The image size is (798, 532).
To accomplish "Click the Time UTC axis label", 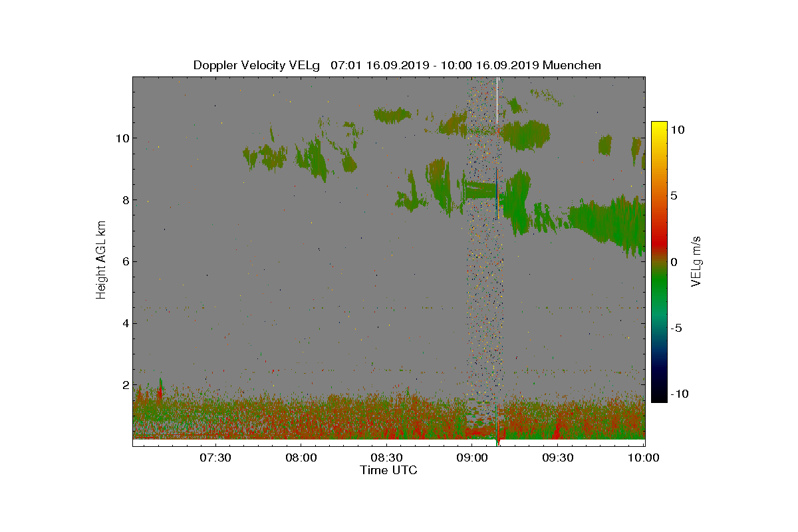I will [389, 470].
